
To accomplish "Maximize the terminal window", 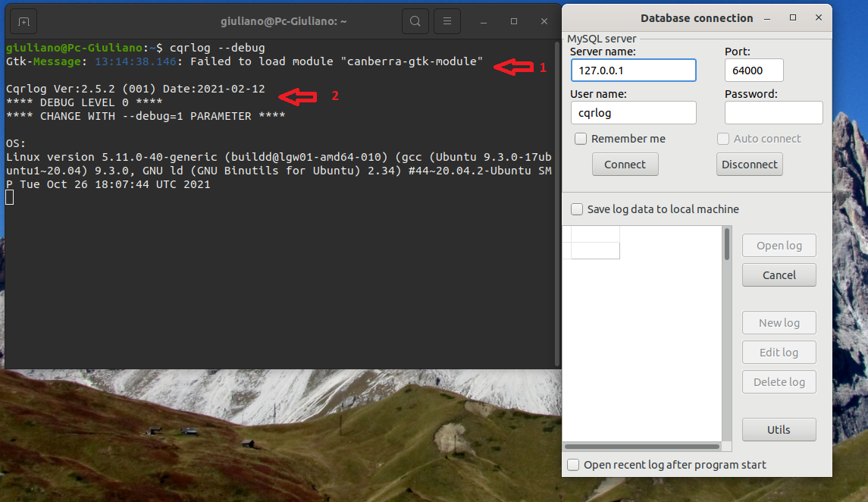I will click(514, 21).
